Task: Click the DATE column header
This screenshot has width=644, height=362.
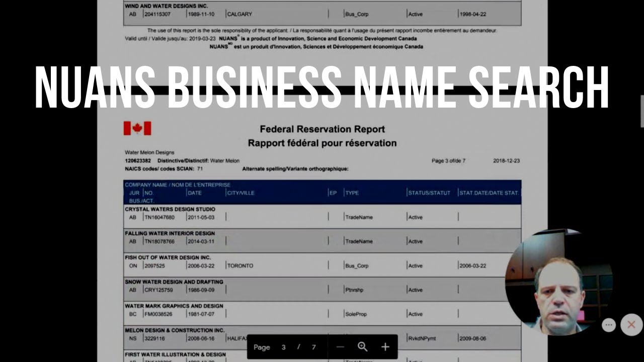Action: pyautogui.click(x=194, y=193)
